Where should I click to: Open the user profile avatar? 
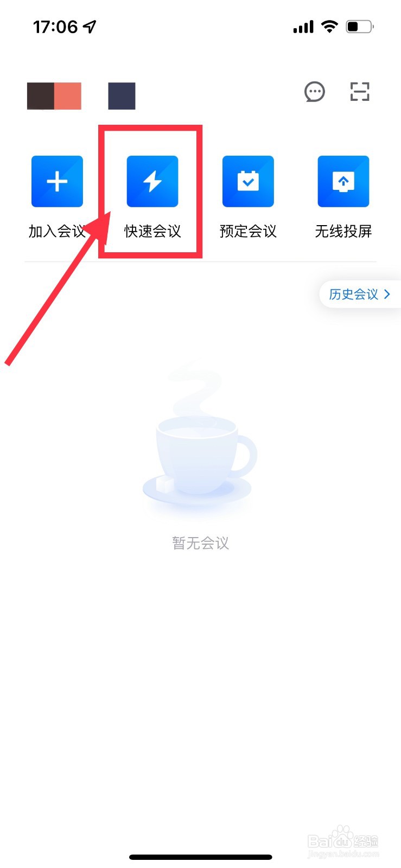54,96
